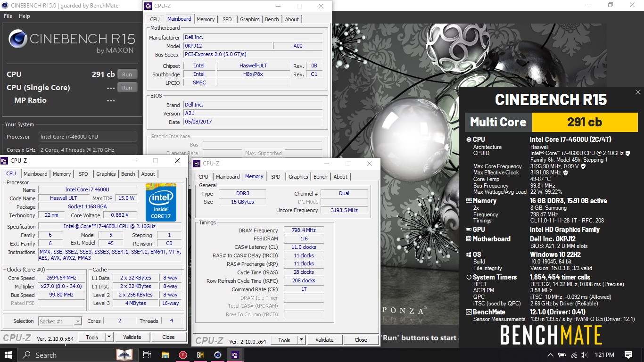Open Wi-Fi network settings in the tray
The height and width of the screenshot is (362, 644).
click(x=574, y=355)
